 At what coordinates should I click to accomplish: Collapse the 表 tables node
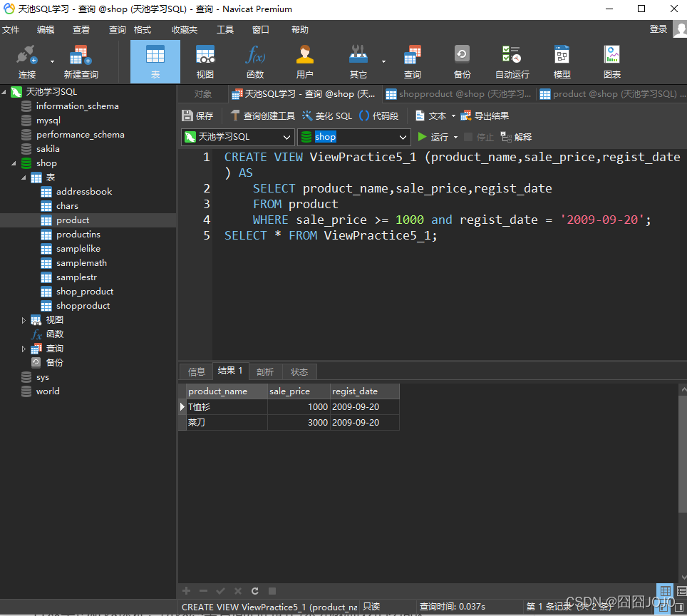(24, 178)
